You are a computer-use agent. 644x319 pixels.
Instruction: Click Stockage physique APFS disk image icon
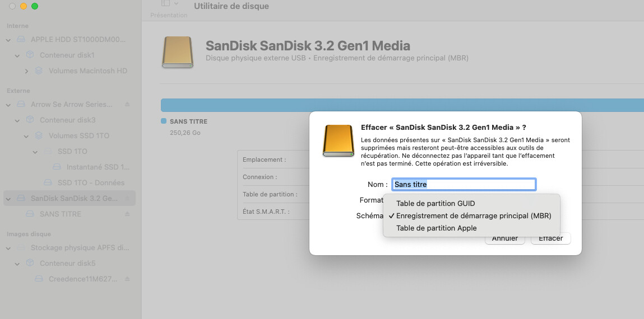[x=21, y=248]
